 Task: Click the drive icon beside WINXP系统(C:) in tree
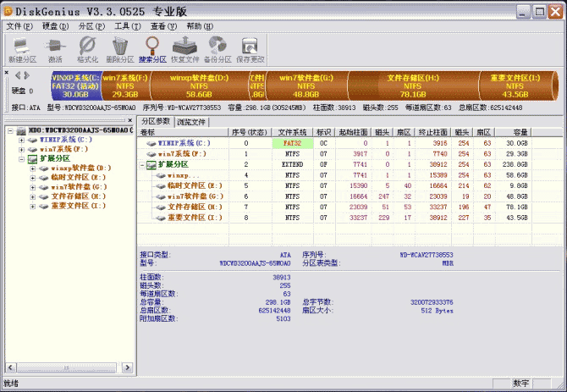(33, 140)
